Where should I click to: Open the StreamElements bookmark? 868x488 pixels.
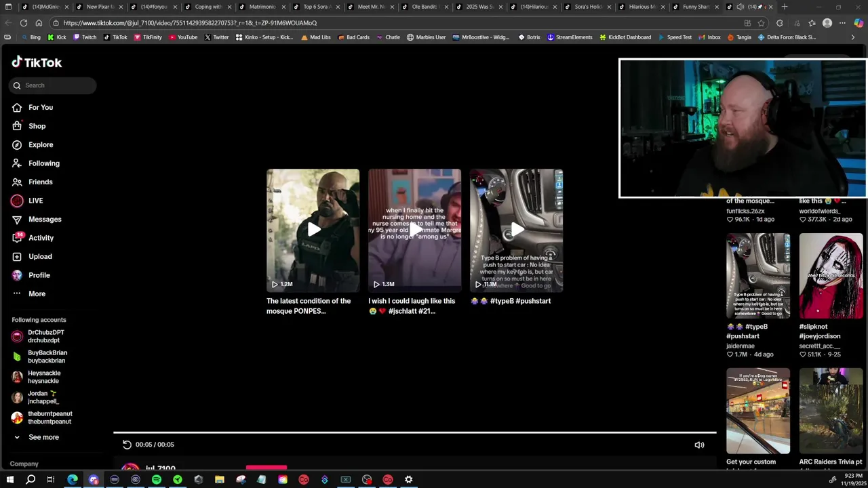point(570,37)
